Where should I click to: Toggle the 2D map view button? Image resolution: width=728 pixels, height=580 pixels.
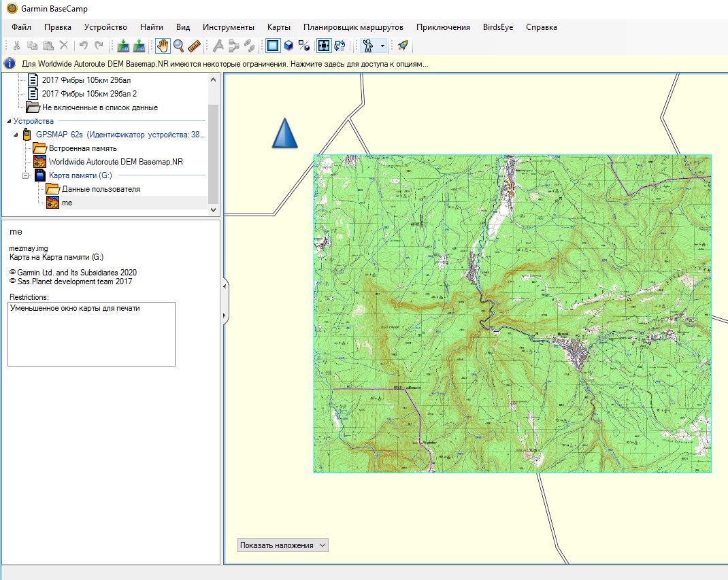[x=273, y=46]
